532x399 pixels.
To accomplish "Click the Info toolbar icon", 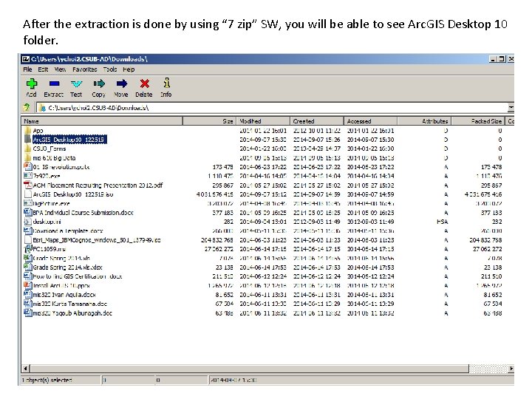I will tap(166, 83).
